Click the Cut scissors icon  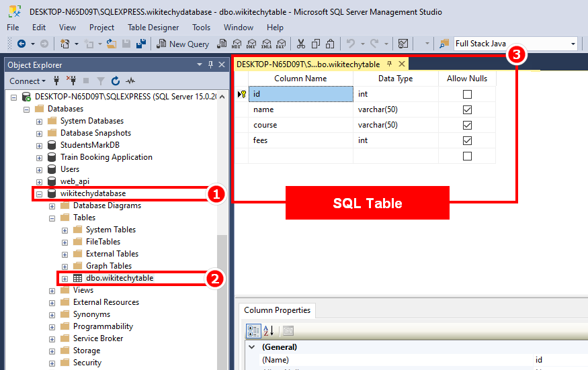pyautogui.click(x=300, y=44)
